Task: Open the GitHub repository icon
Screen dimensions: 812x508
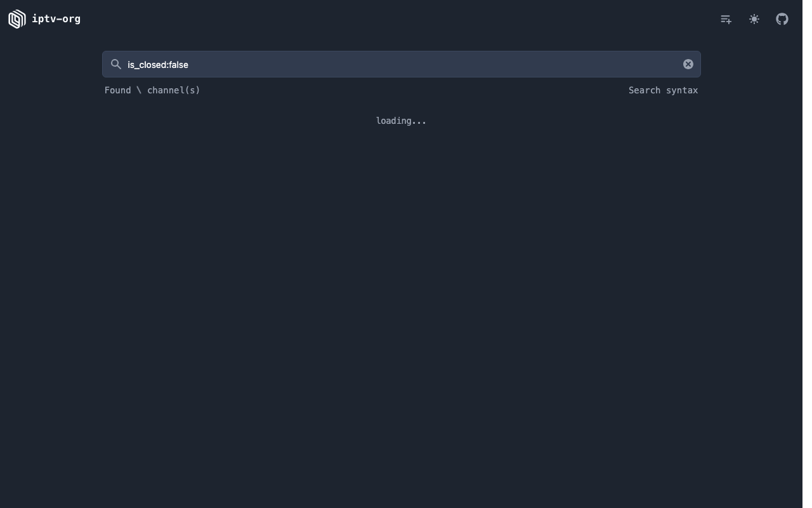Action: [x=782, y=19]
